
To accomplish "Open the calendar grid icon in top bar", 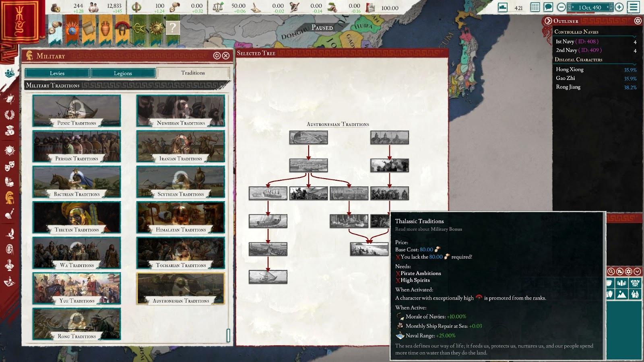I will coord(535,7).
